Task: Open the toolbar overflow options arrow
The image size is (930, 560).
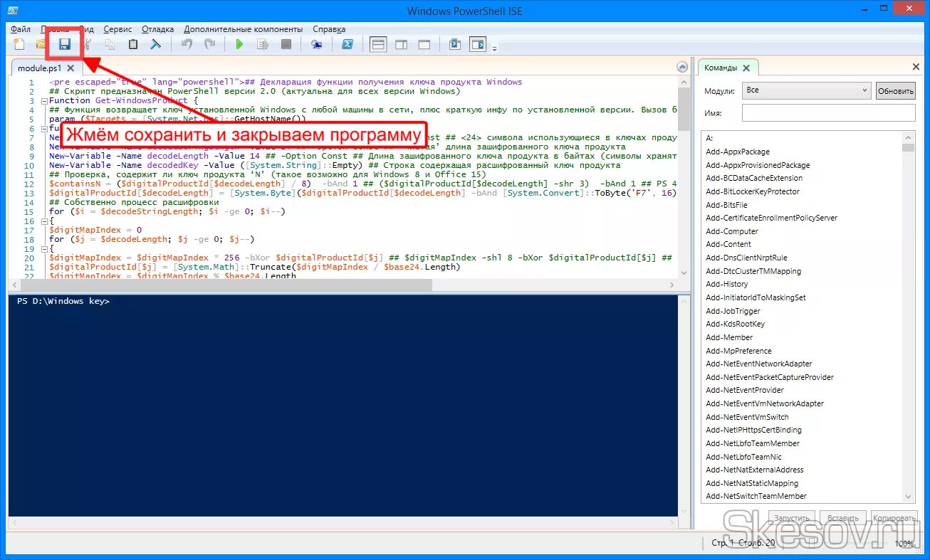Action: point(494,48)
